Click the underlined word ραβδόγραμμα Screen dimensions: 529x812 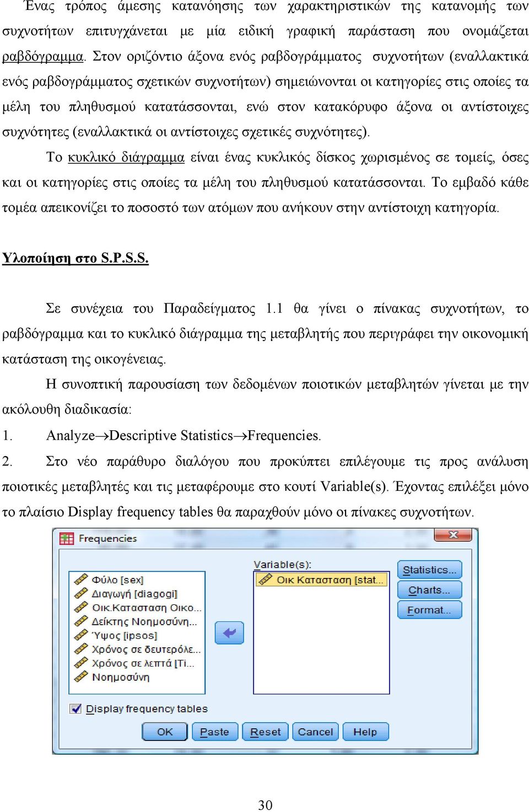tap(44, 56)
